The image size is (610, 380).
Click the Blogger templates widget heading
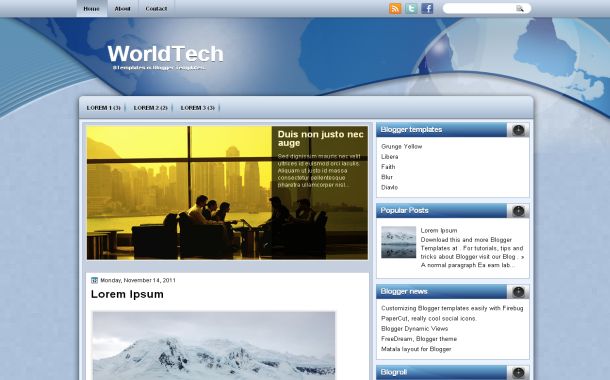(411, 130)
